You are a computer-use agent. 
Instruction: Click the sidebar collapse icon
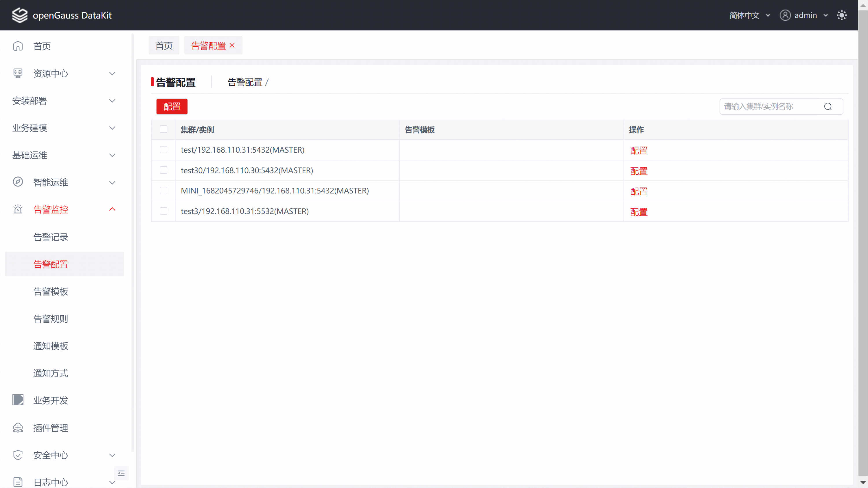[121, 473]
